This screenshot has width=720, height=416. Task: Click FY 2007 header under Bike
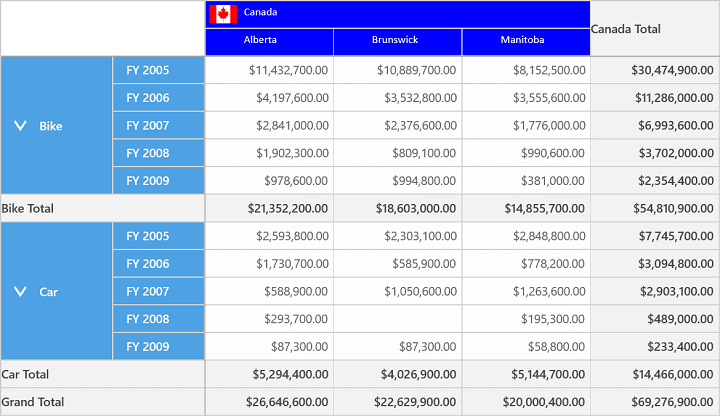[x=158, y=125]
